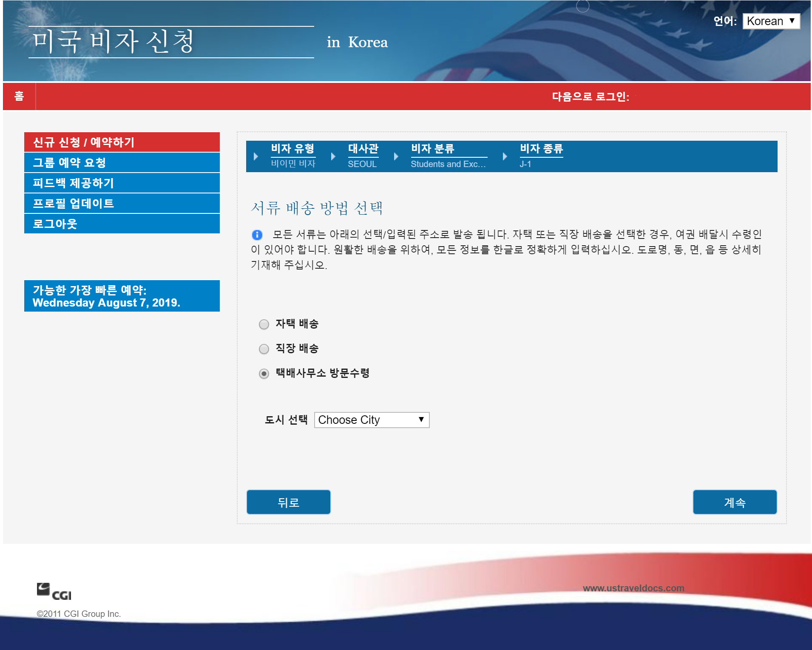The width and height of the screenshot is (812, 650).
Task: Click the 서류 배송 방법 선택 heading
Action: point(317,208)
